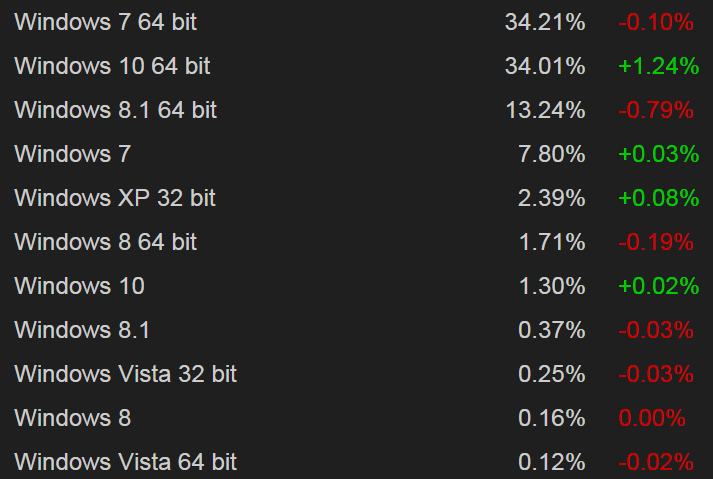Click the 34.21% share value
This screenshot has width=713, height=479.
[x=545, y=22]
